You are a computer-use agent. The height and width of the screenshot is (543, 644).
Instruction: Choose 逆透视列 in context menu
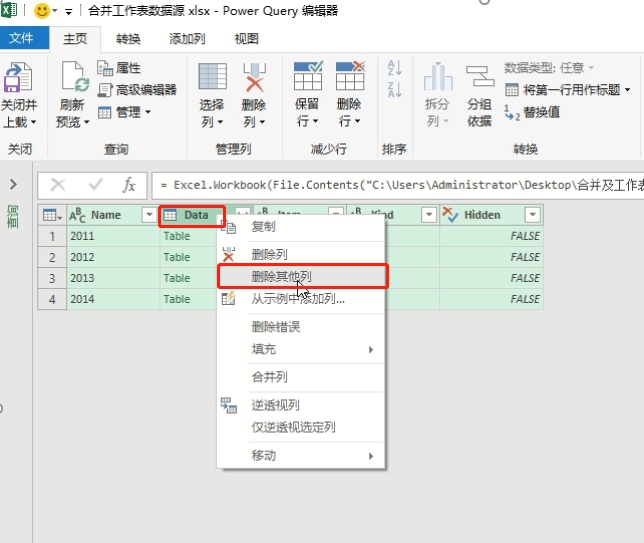[301, 405]
